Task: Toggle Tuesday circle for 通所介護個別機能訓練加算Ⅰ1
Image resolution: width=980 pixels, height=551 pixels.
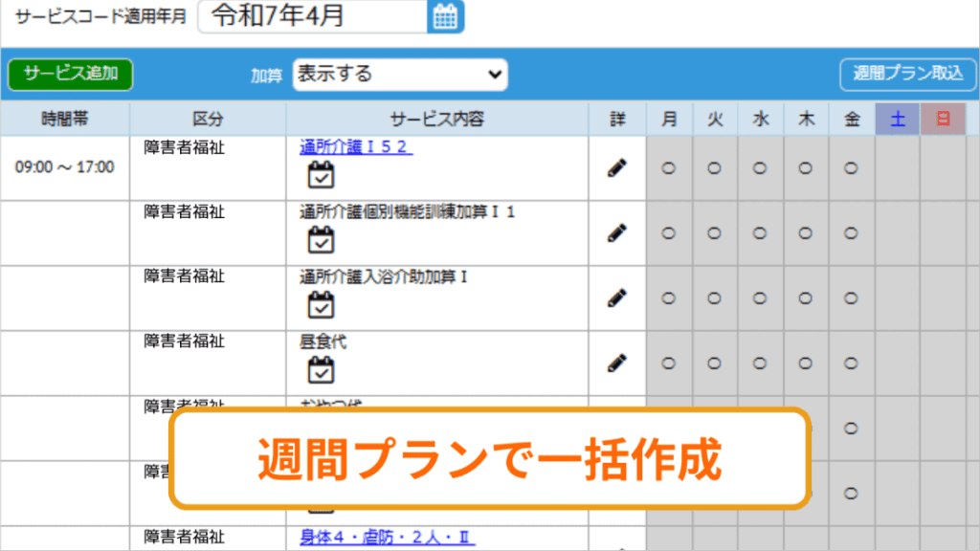Action: [x=714, y=233]
